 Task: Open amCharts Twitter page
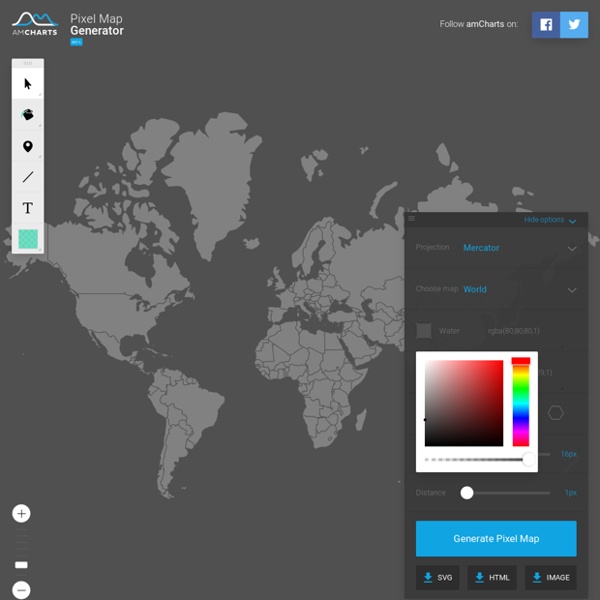point(574,25)
